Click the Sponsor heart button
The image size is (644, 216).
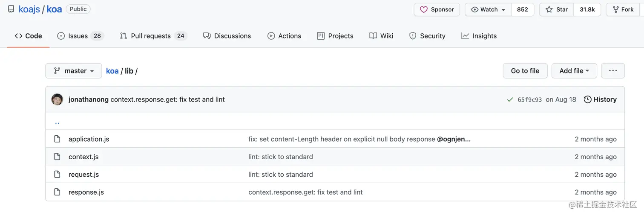click(x=437, y=9)
